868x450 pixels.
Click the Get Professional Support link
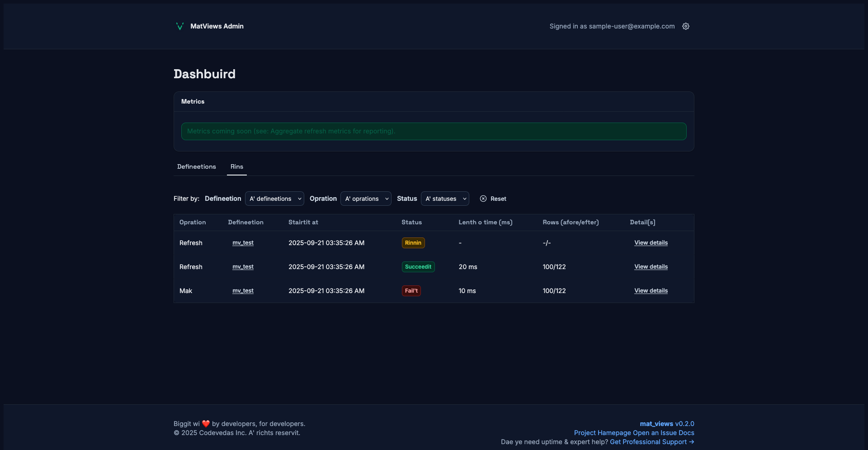pos(651,442)
